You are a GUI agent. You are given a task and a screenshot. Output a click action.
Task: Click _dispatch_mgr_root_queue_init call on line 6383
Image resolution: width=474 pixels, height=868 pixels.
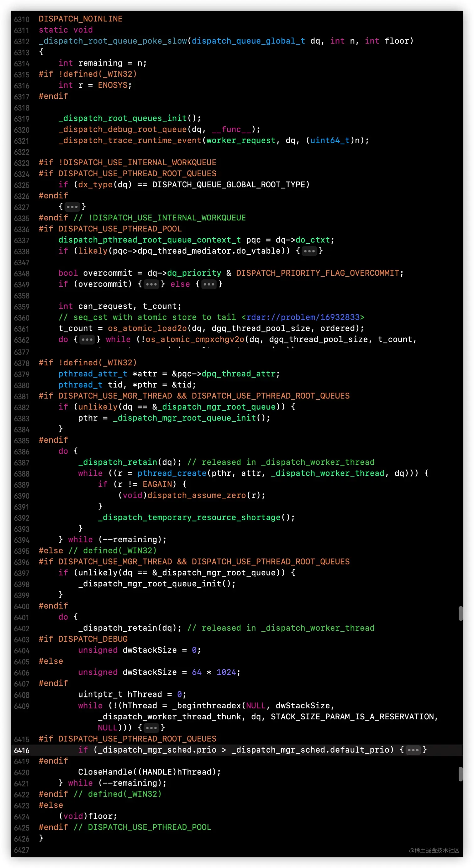coord(184,418)
